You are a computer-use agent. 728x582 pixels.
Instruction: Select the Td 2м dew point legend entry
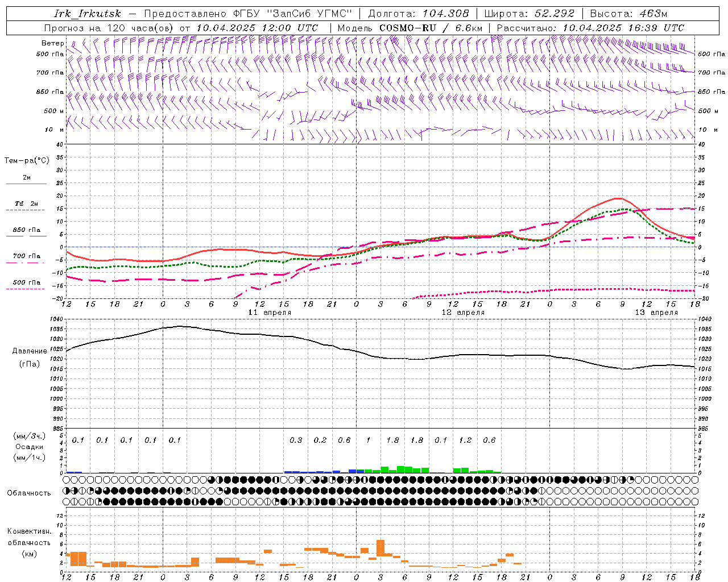27,203
